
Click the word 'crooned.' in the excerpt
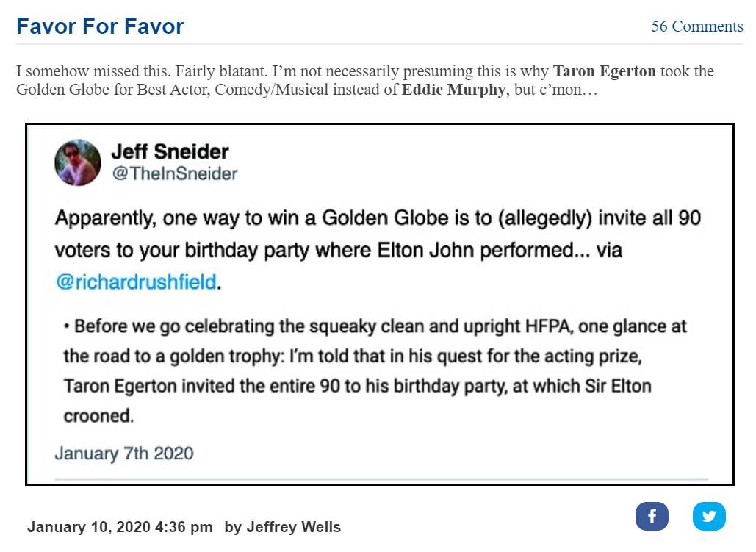click(x=99, y=416)
